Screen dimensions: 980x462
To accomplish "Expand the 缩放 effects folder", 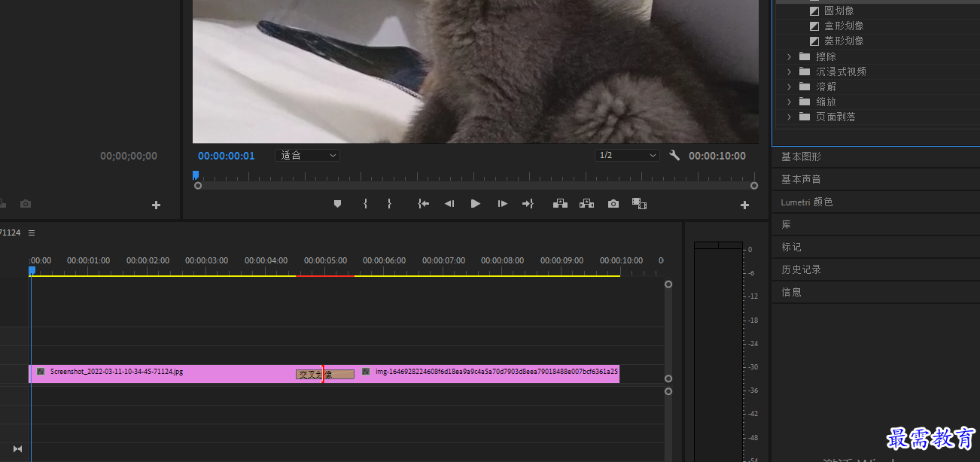I will pyautogui.click(x=789, y=102).
